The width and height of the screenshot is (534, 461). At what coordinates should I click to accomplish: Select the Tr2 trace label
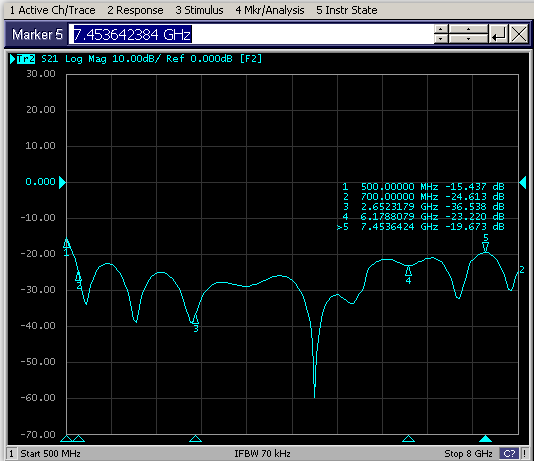[26, 59]
